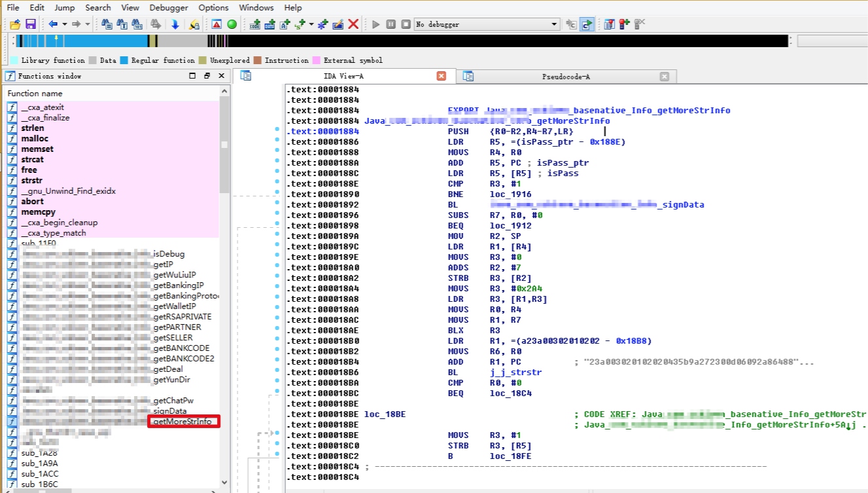This screenshot has width=868, height=493.
Task: Click the green circle toolbar icon
Action: [232, 24]
